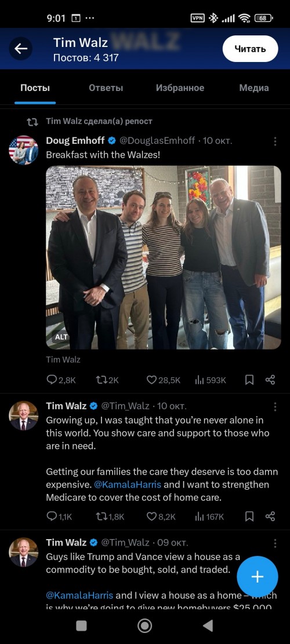The width and height of the screenshot is (290, 644).
Task: Open the Doug Emhoff post options menu
Action: click(275, 141)
